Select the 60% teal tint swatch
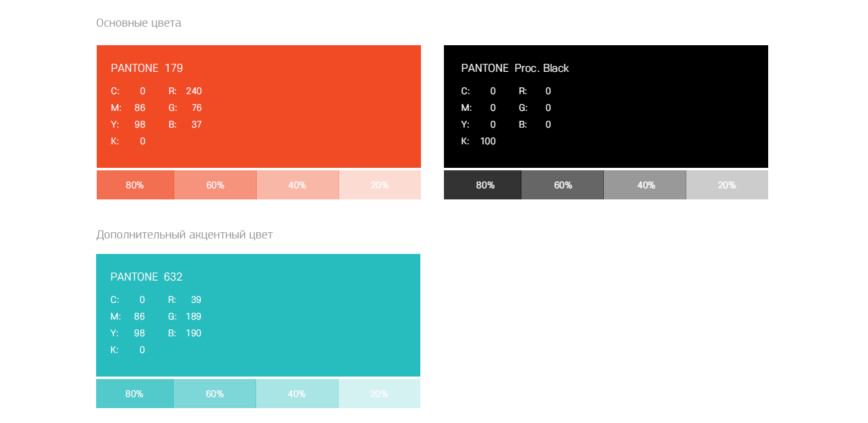 click(215, 394)
